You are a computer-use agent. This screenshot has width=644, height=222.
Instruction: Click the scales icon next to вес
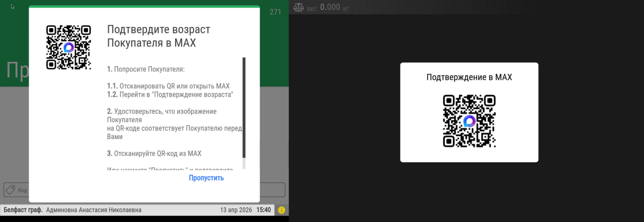point(299,8)
